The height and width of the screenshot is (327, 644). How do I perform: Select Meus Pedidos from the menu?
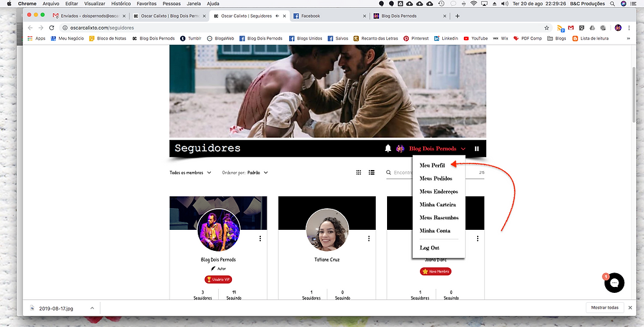pyautogui.click(x=436, y=179)
